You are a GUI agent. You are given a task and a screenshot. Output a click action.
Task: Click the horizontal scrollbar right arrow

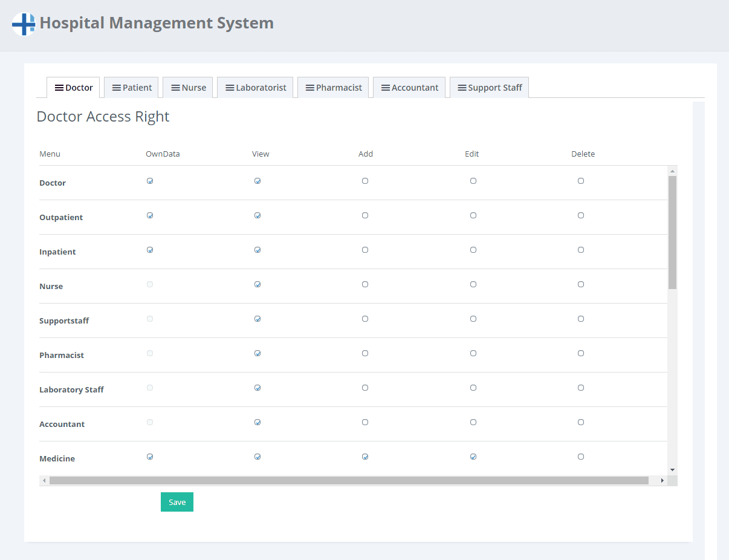(663, 480)
